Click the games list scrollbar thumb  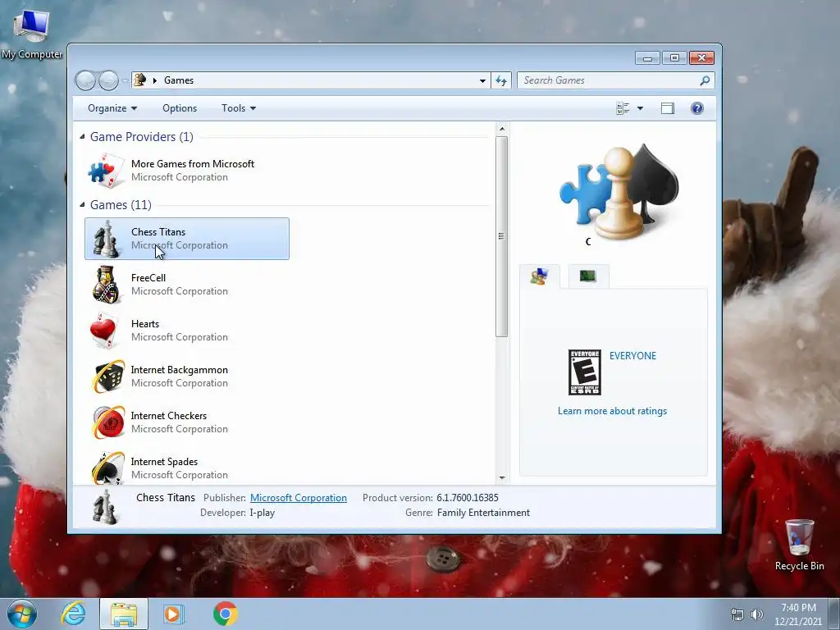coord(501,236)
